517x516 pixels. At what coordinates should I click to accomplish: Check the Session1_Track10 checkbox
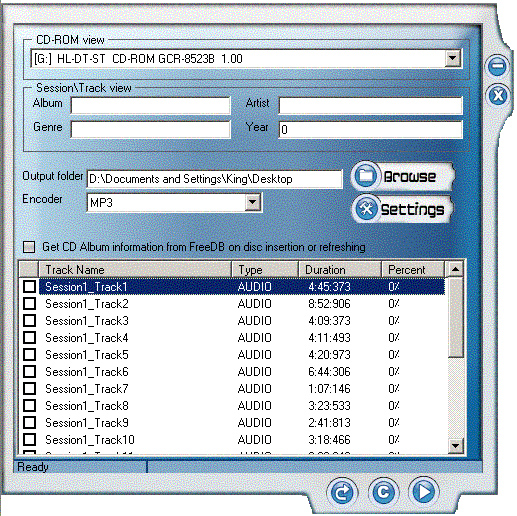click(29, 439)
